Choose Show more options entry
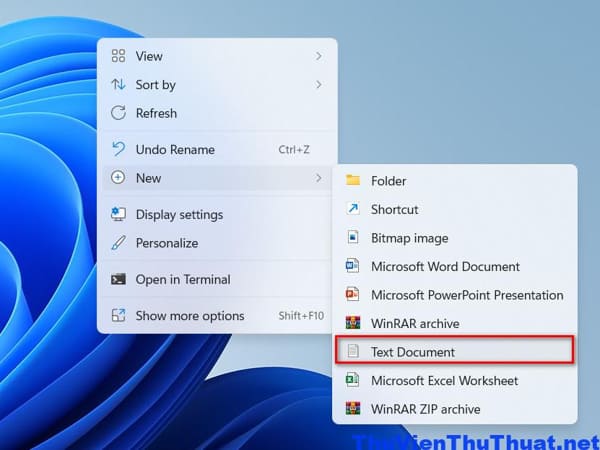 [x=217, y=316]
